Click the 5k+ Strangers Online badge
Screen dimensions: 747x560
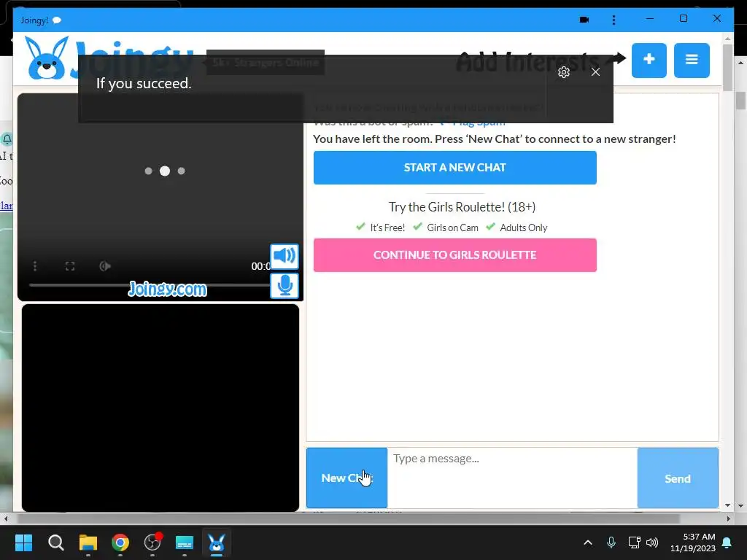coord(266,63)
